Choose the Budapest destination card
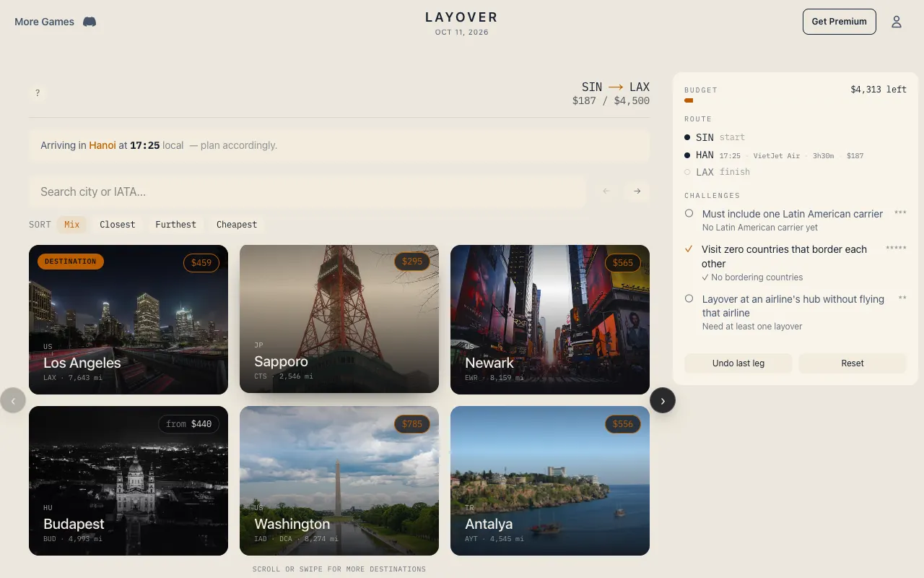Image resolution: width=924 pixels, height=578 pixels. (x=128, y=480)
